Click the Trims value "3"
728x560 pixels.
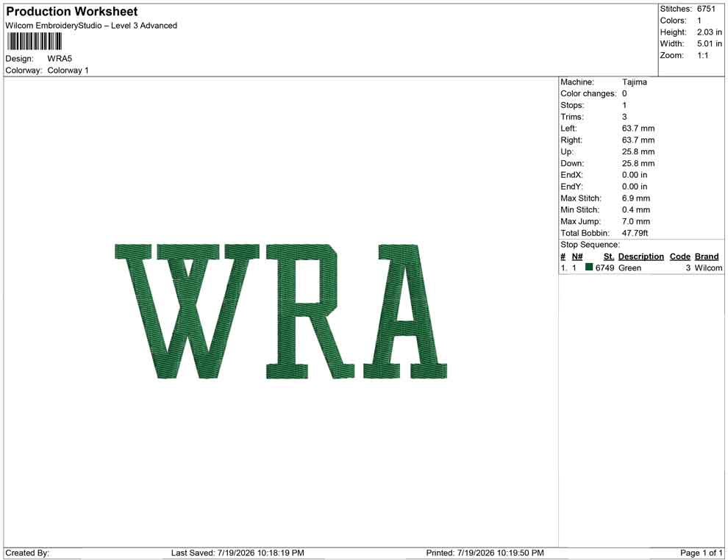pyautogui.click(x=624, y=117)
